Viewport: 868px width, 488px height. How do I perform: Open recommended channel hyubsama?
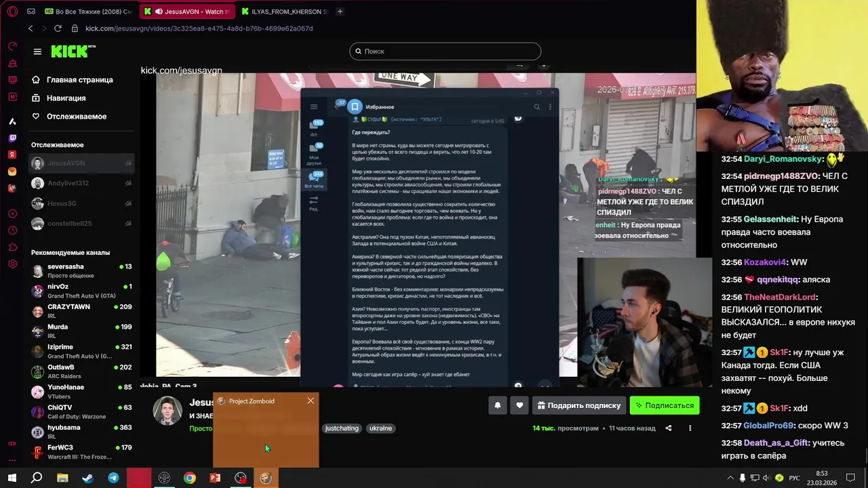(81, 432)
